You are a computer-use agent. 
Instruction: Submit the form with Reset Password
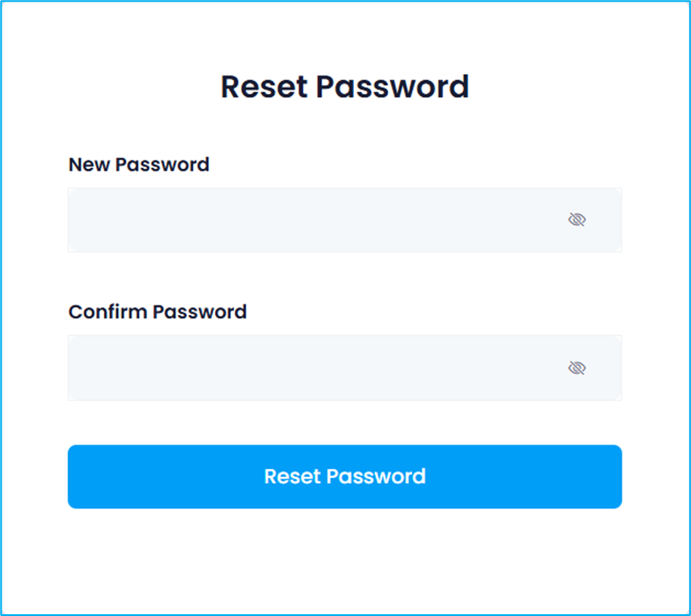(x=344, y=476)
